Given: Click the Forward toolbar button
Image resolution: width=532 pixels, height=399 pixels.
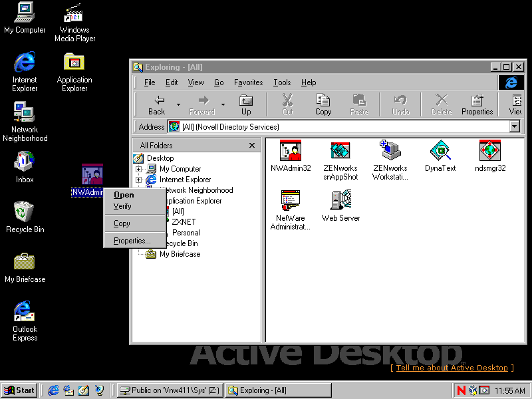Looking at the screenshot, I should pyautogui.click(x=202, y=105).
